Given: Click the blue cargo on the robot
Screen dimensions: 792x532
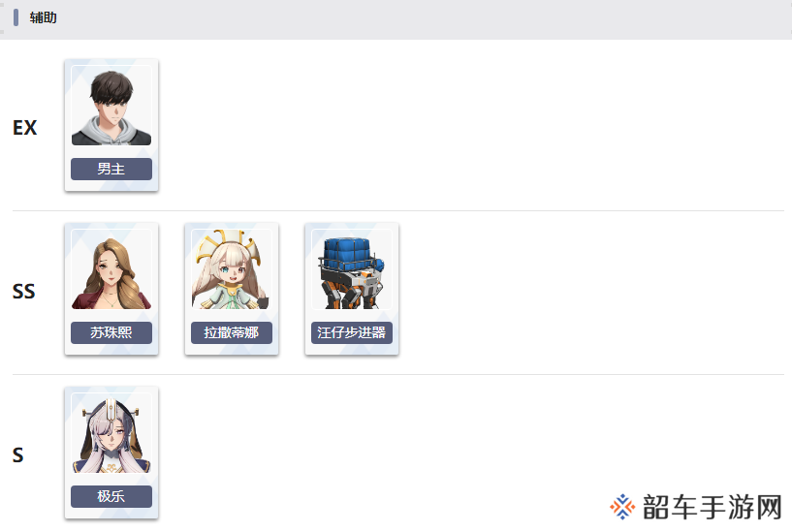Looking at the screenshot, I should point(351,253).
